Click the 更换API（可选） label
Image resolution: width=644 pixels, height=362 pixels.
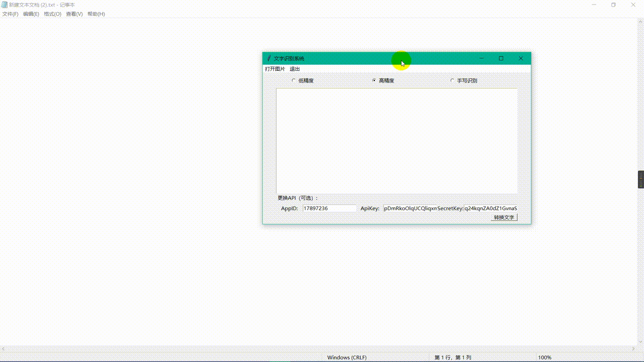(x=298, y=198)
